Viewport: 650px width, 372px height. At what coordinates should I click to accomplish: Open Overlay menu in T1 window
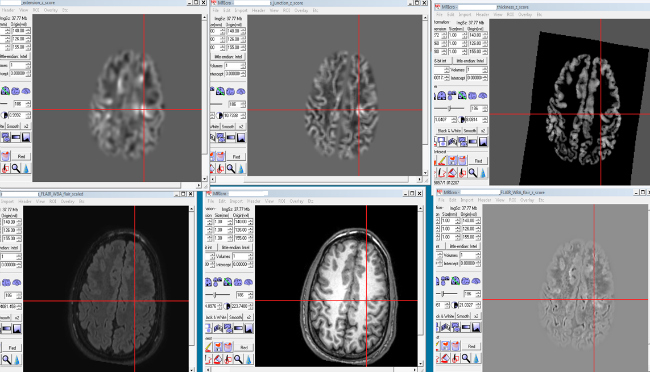[x=296, y=201]
